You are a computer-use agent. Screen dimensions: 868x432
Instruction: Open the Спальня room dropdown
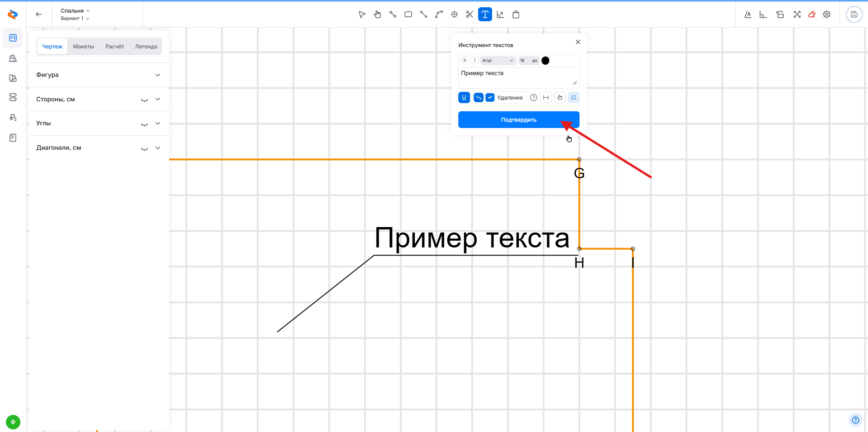pyautogui.click(x=75, y=11)
